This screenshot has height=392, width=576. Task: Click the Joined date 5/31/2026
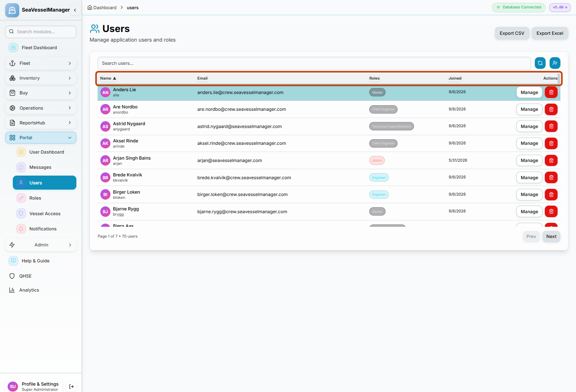[x=458, y=160]
